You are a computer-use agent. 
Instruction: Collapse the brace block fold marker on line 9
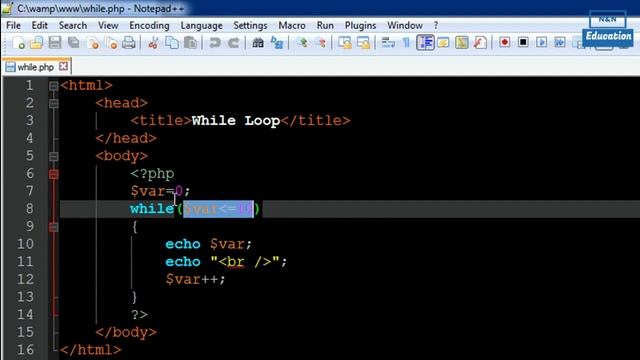point(53,227)
